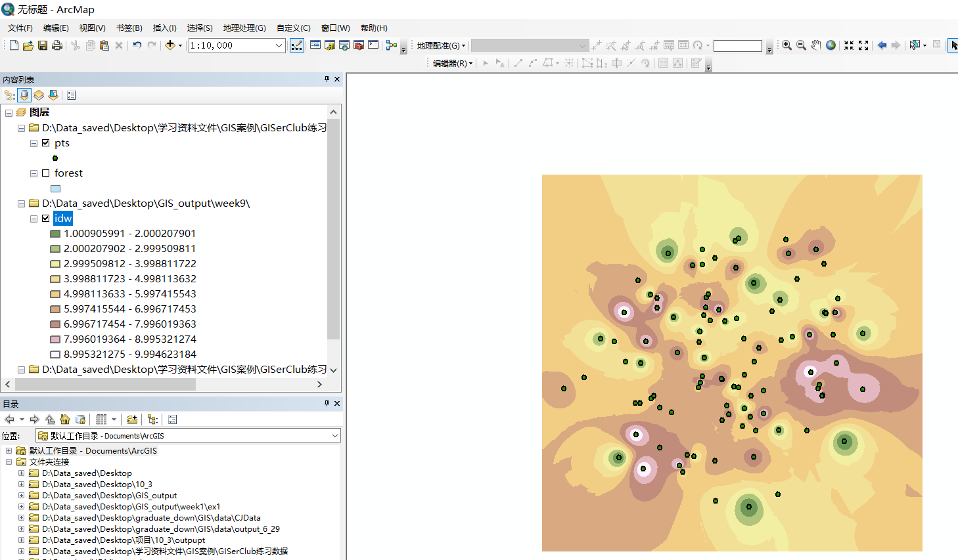Uncheck the idw layer visibility checkbox

click(45, 218)
